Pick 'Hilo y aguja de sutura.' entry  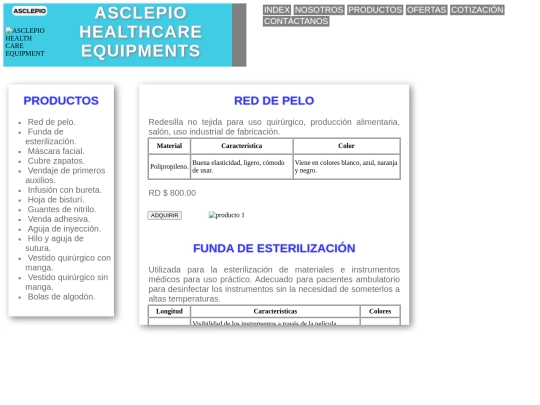click(54, 243)
